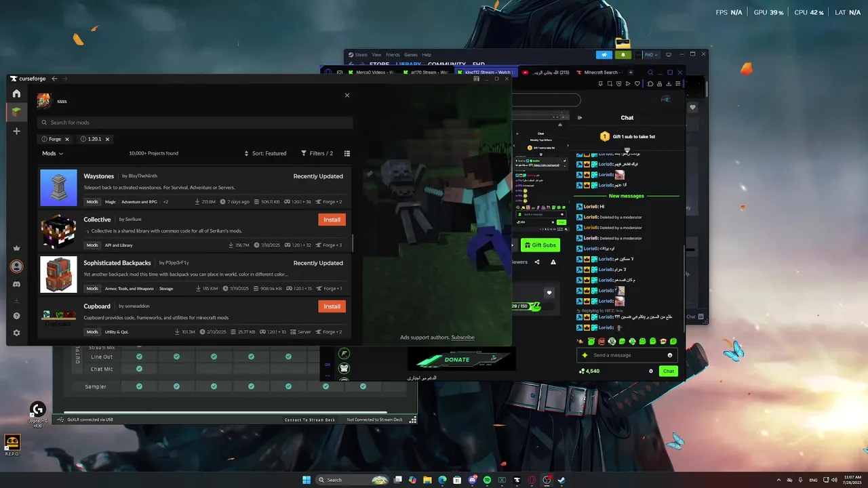Screen dimensions: 868x488
Task: Switch the mod list view layout icon
Action: coord(347,153)
